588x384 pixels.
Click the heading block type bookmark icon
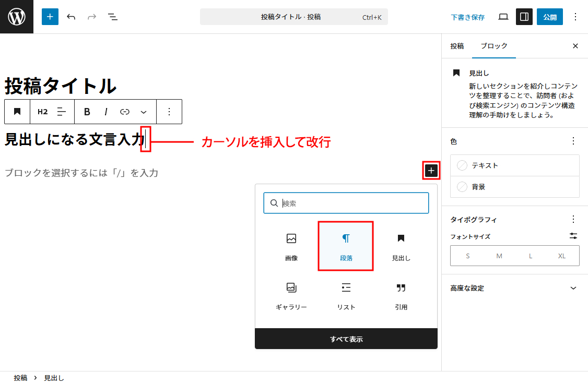[x=17, y=112]
